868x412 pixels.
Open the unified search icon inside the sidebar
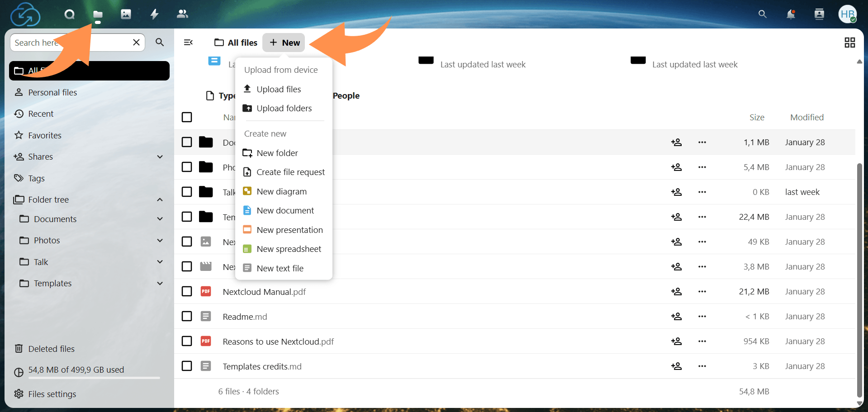point(159,42)
